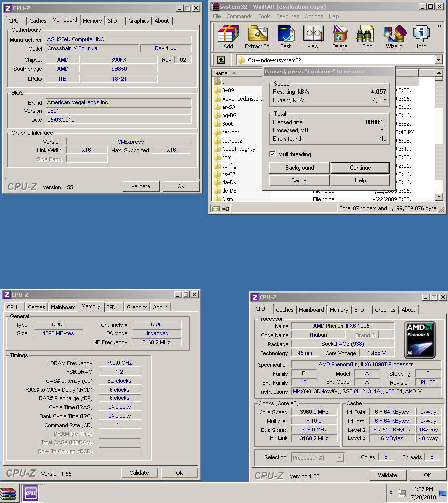Switch to About tab in Memory CPU-Z window
The height and width of the screenshot is (503, 448).
[x=160, y=307]
